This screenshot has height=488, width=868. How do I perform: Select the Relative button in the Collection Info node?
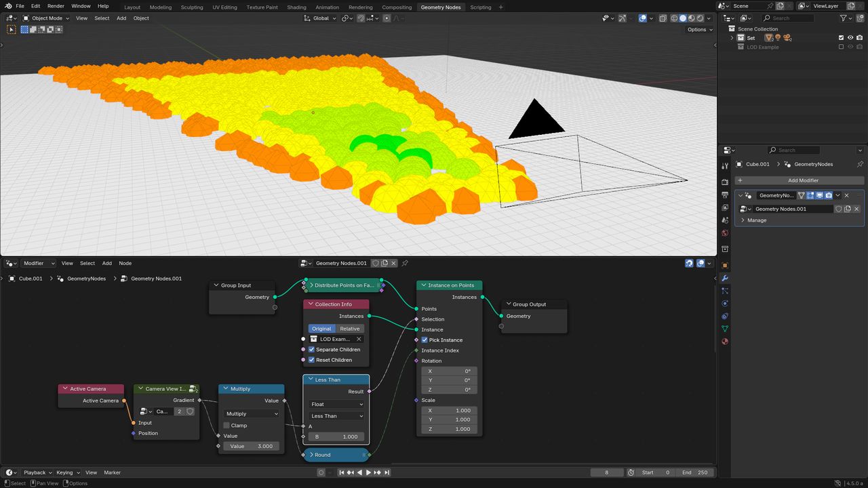pyautogui.click(x=350, y=329)
